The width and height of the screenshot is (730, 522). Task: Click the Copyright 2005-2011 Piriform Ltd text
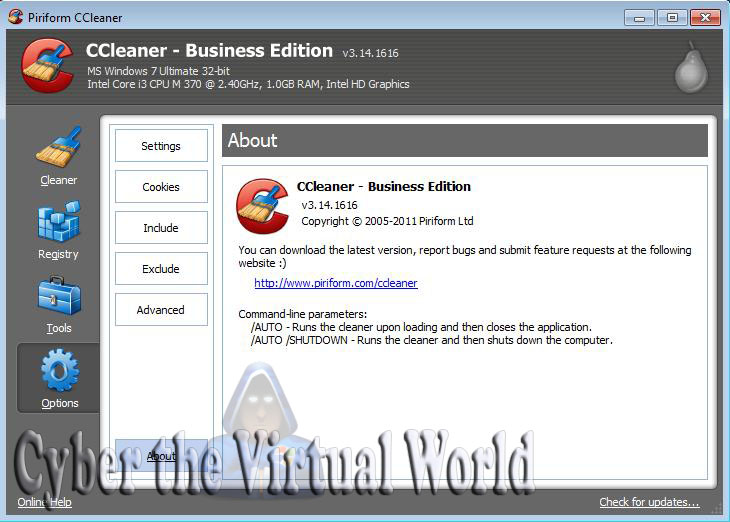point(387,221)
